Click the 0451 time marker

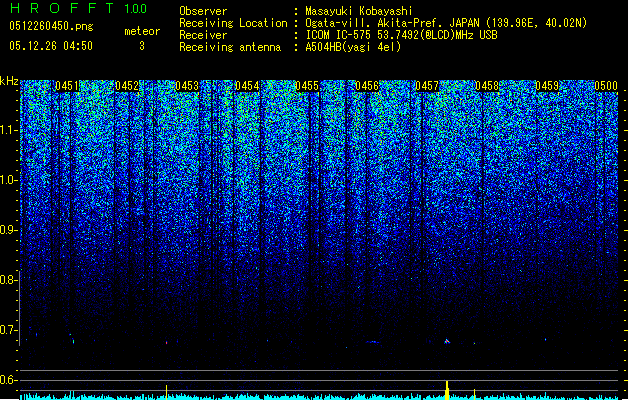coord(67,86)
